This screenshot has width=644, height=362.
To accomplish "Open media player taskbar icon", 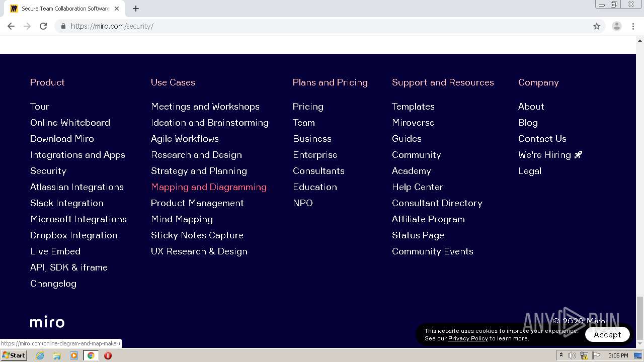I will [x=74, y=355].
